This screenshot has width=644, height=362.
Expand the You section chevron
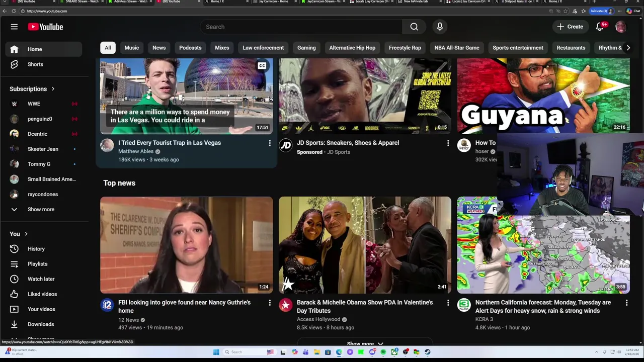point(26,234)
